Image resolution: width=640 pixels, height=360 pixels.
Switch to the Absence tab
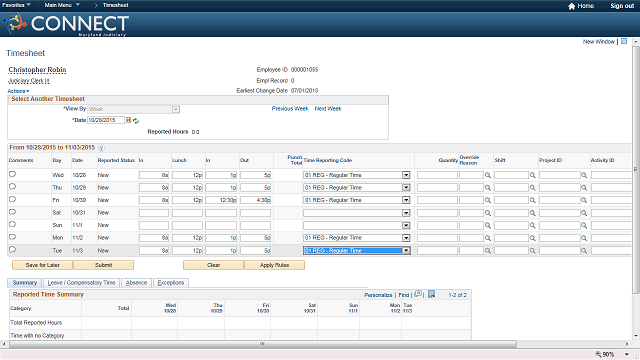(x=136, y=282)
